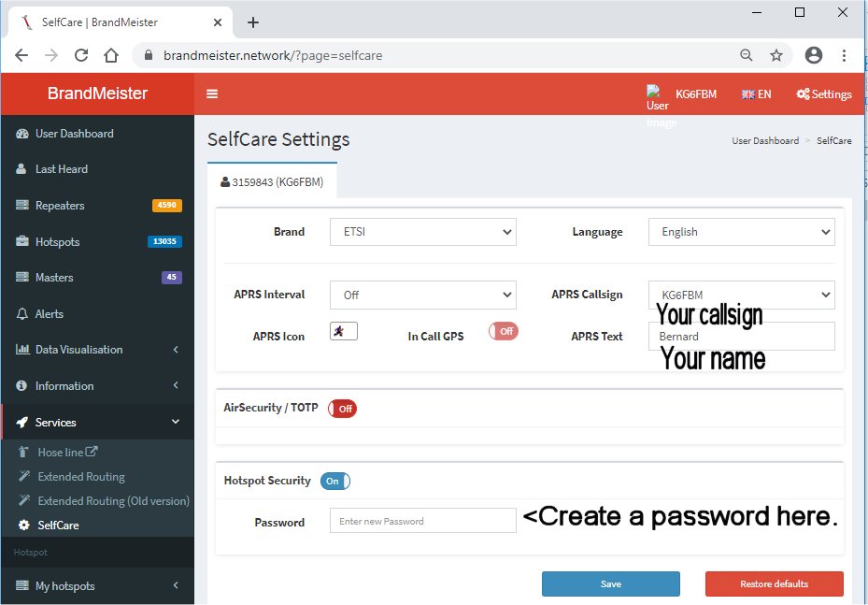
Task: Toggle the AirSecurity / TOTP switch
Action: (342, 409)
